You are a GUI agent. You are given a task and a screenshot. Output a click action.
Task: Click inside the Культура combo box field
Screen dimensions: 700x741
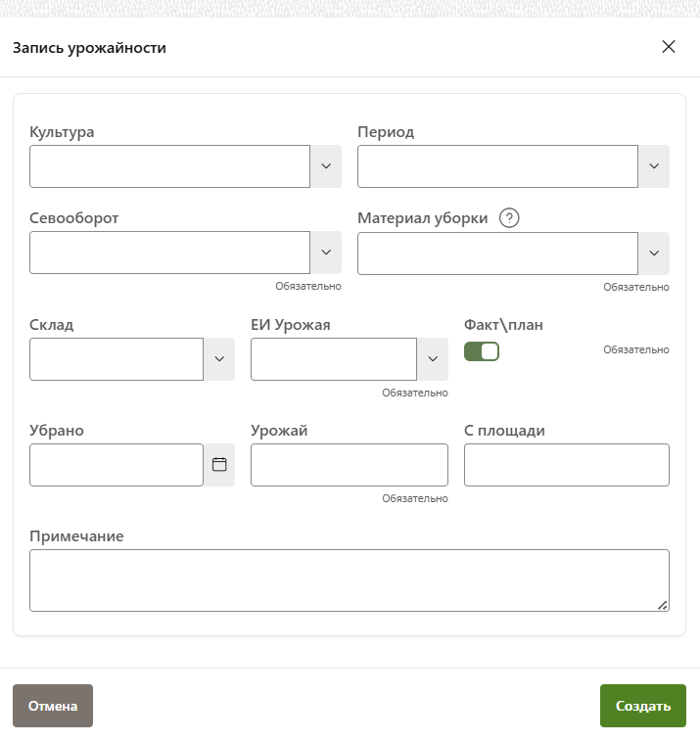(170, 166)
